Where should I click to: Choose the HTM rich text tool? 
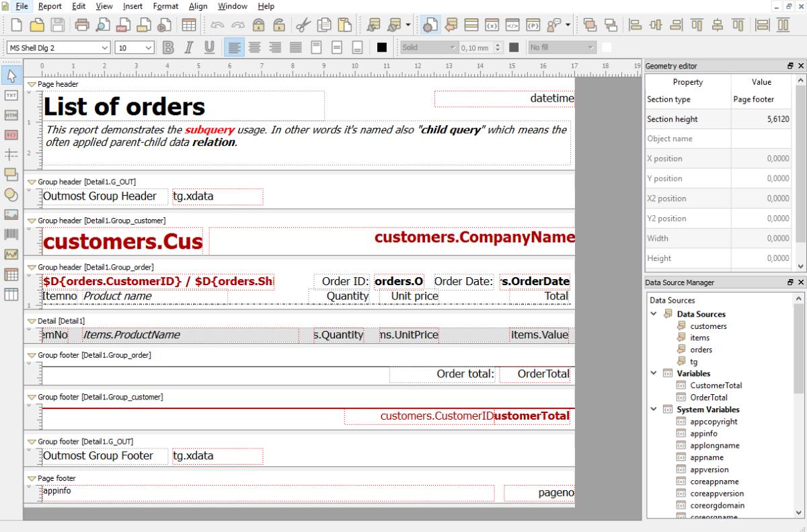click(11, 115)
